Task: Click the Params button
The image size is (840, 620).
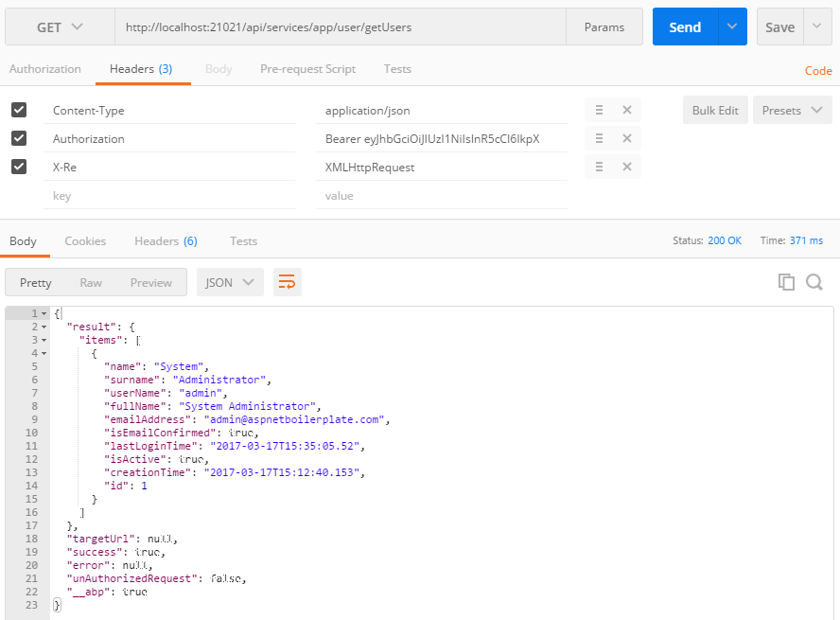Action: click(x=604, y=27)
